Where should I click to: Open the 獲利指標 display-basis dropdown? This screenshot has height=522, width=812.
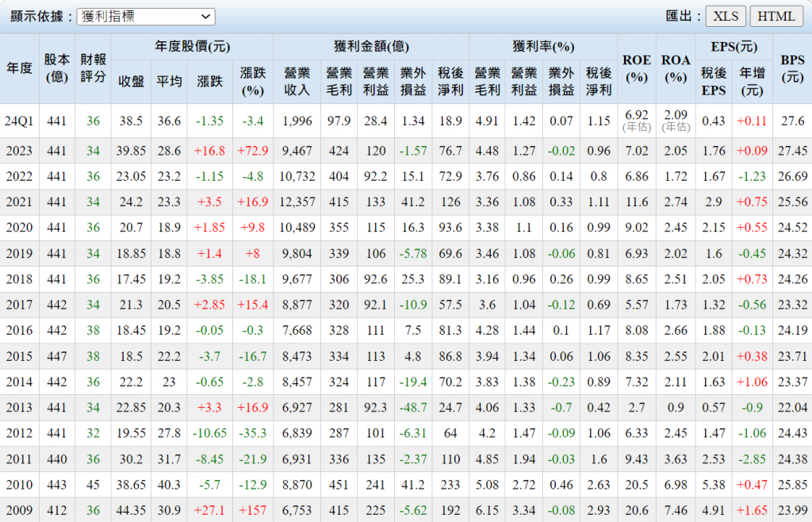(x=146, y=17)
